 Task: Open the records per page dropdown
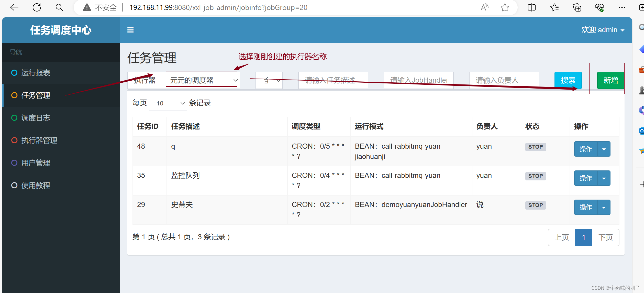coord(168,103)
